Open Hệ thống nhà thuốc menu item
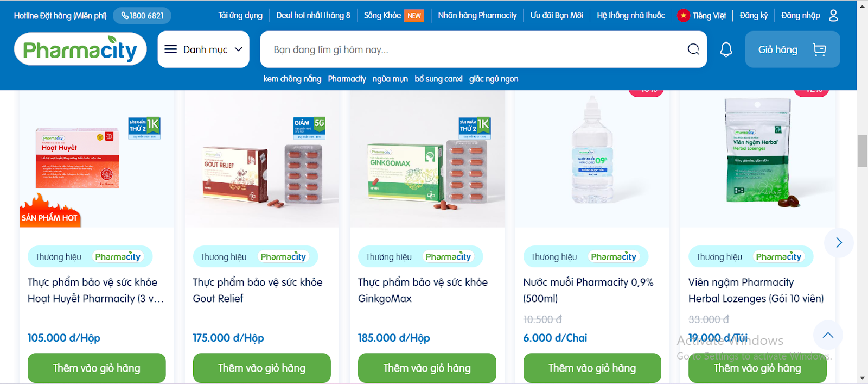 630,15
